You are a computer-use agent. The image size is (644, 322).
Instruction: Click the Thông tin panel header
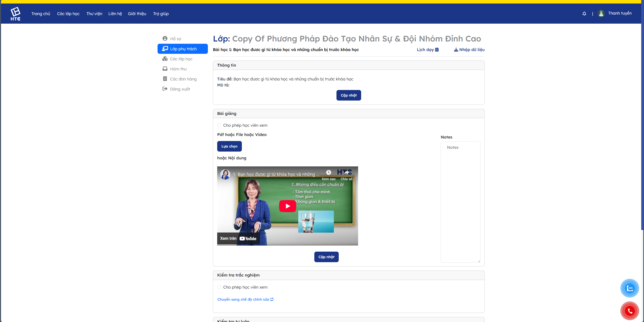tap(349, 65)
